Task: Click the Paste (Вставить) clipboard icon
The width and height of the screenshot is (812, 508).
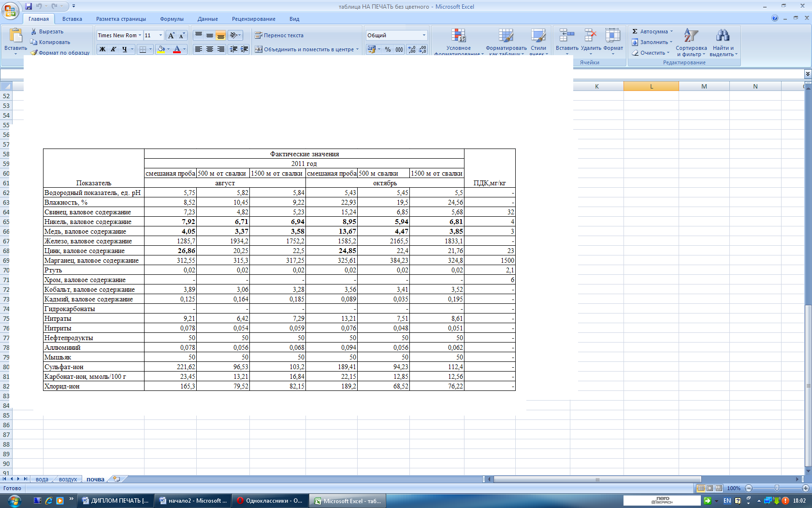Action: coord(15,36)
